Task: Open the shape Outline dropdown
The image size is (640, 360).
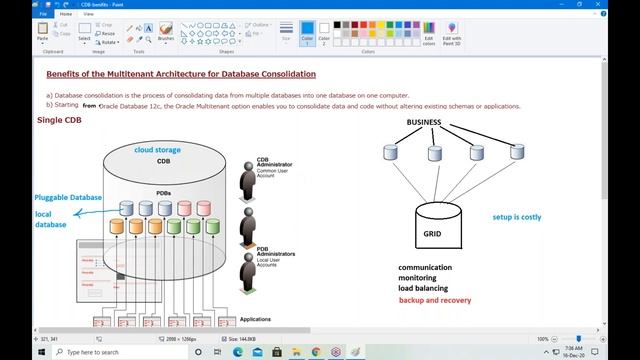Action: click(259, 25)
